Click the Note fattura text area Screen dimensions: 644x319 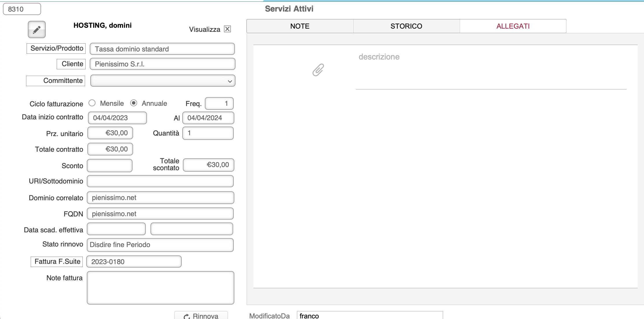tap(160, 288)
